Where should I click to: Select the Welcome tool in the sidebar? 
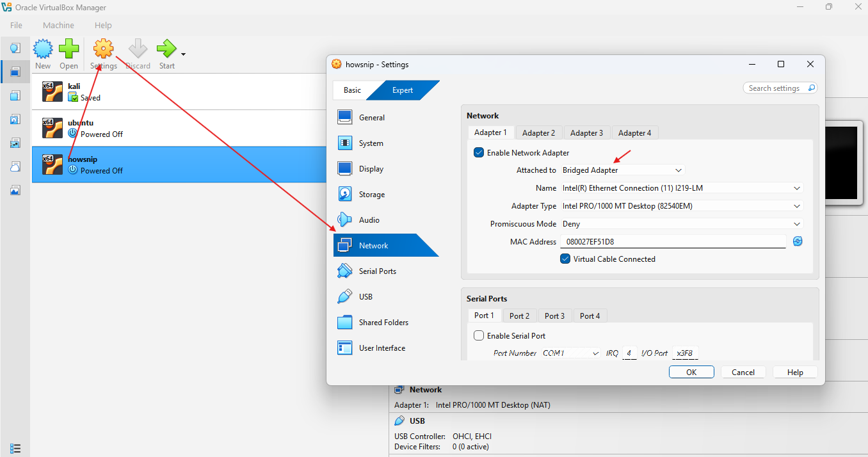(x=15, y=48)
